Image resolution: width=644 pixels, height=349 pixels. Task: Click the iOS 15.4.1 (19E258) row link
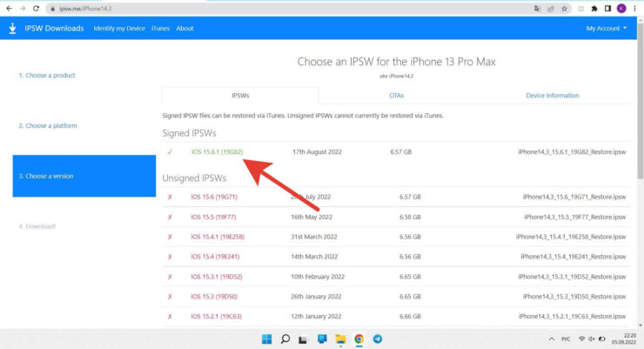click(x=218, y=236)
